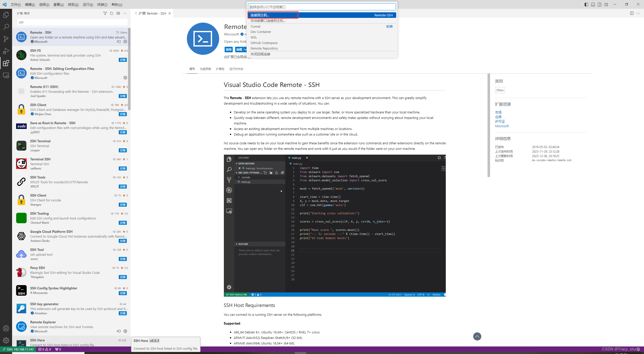Install the SSH Terminal extension
The height and width of the screenshot is (354, 644).
coord(123,150)
